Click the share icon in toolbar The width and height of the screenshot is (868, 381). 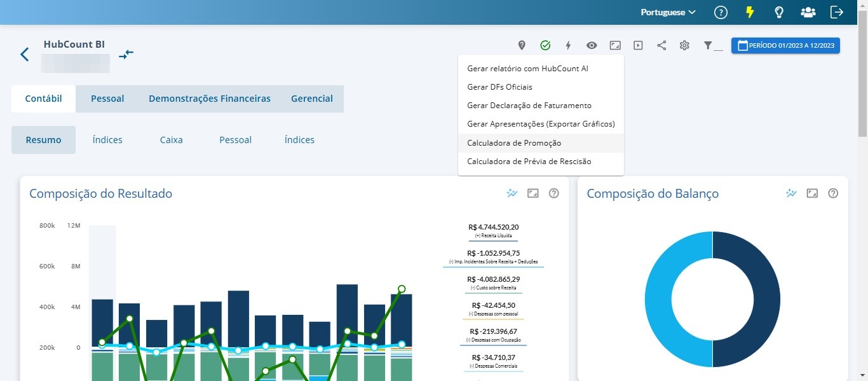pyautogui.click(x=661, y=45)
